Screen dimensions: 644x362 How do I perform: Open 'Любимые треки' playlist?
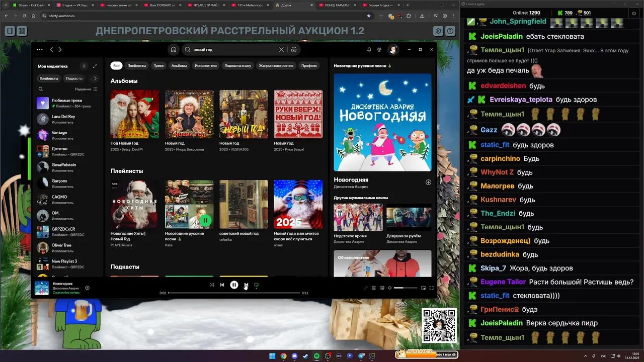[x=67, y=103]
